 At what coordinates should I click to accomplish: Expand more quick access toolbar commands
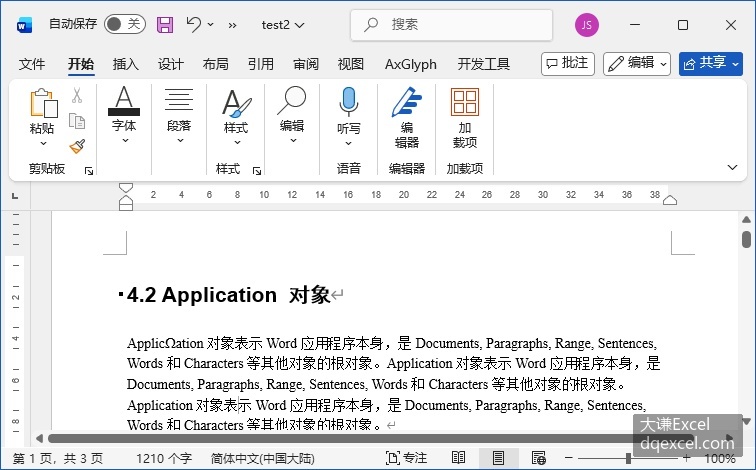pyautogui.click(x=232, y=25)
